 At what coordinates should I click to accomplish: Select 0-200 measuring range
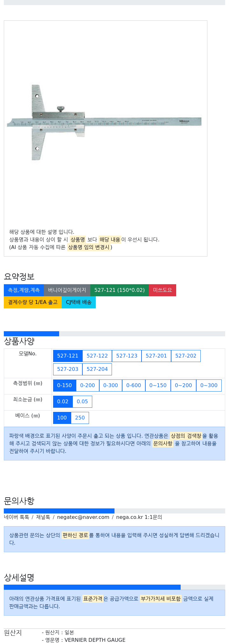(87, 385)
